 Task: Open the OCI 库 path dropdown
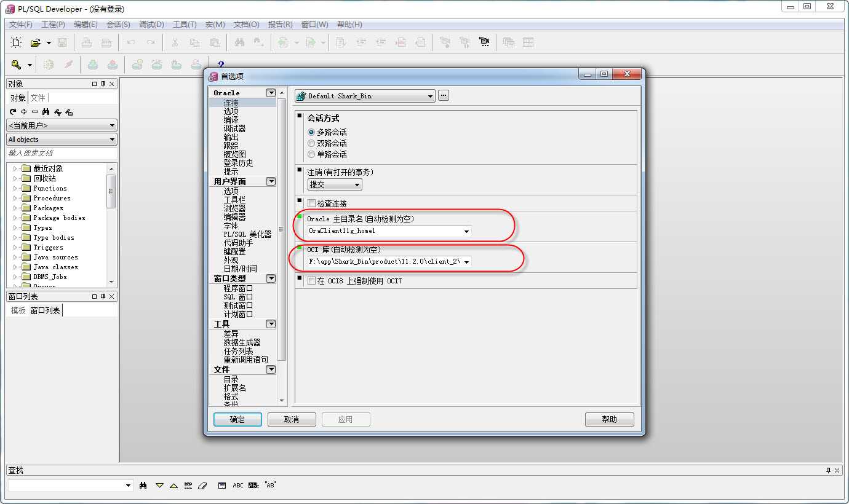pos(467,262)
